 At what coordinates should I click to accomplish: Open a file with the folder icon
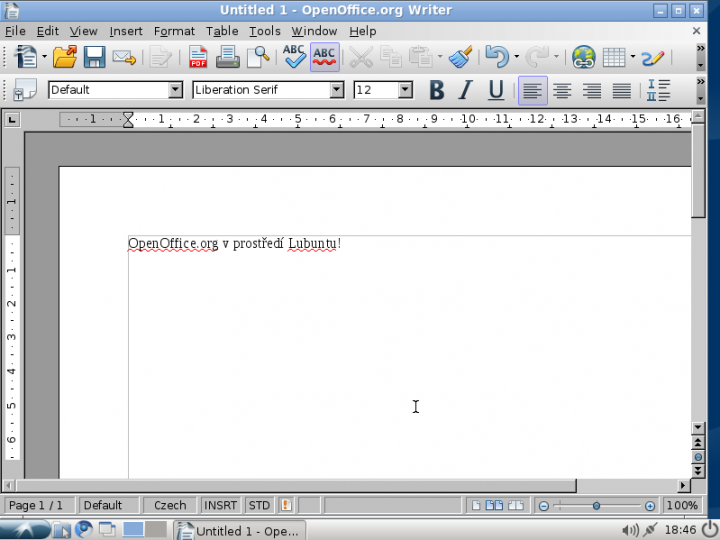tap(65, 57)
